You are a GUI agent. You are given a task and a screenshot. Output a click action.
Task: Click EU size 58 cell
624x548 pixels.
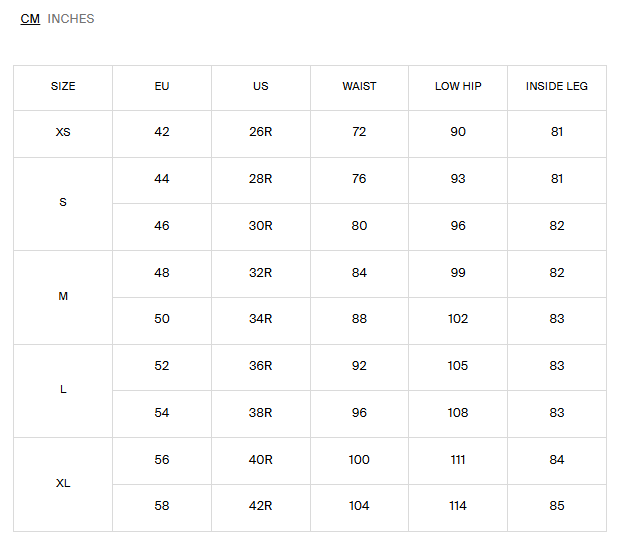click(162, 507)
